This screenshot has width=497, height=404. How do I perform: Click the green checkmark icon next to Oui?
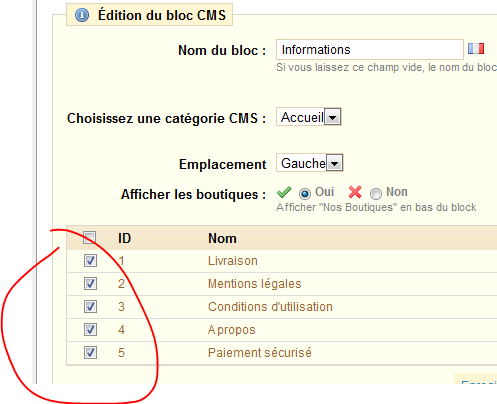[284, 192]
